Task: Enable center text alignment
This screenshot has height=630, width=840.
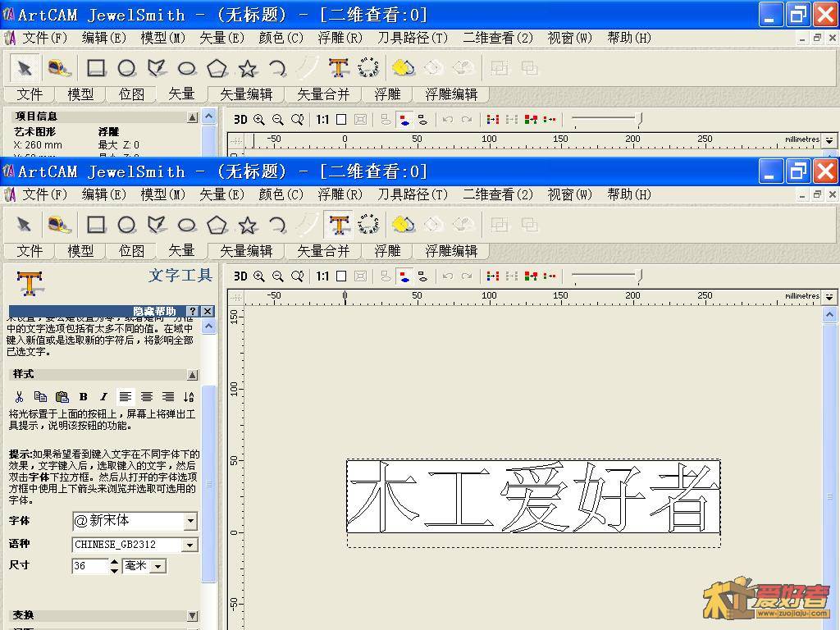Action: (147, 397)
